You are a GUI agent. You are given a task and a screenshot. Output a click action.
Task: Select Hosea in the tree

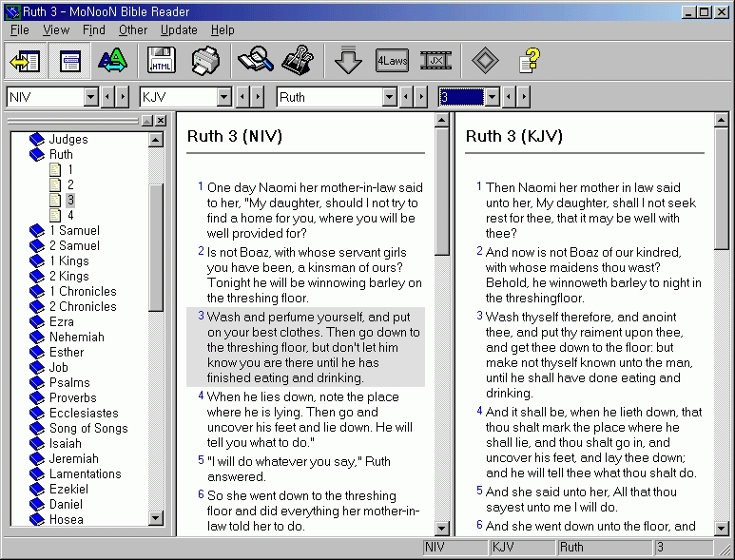[67, 520]
